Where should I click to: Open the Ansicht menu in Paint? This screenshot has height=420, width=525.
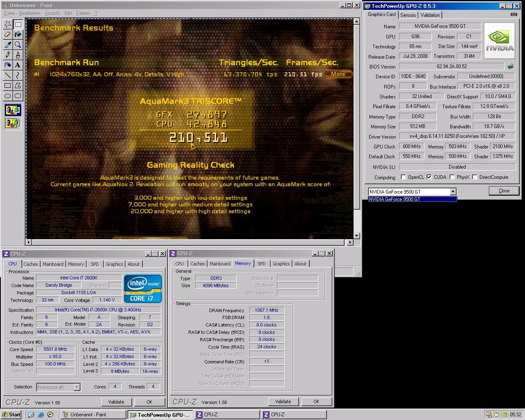tap(52, 13)
